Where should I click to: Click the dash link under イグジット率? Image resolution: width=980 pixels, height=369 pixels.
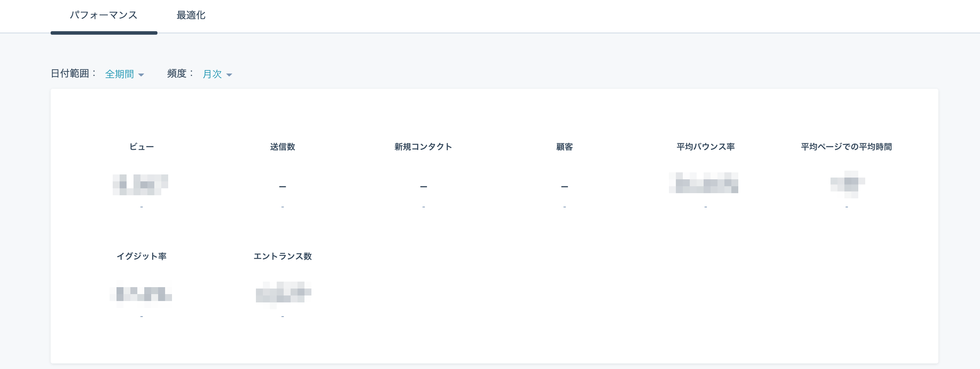click(141, 316)
